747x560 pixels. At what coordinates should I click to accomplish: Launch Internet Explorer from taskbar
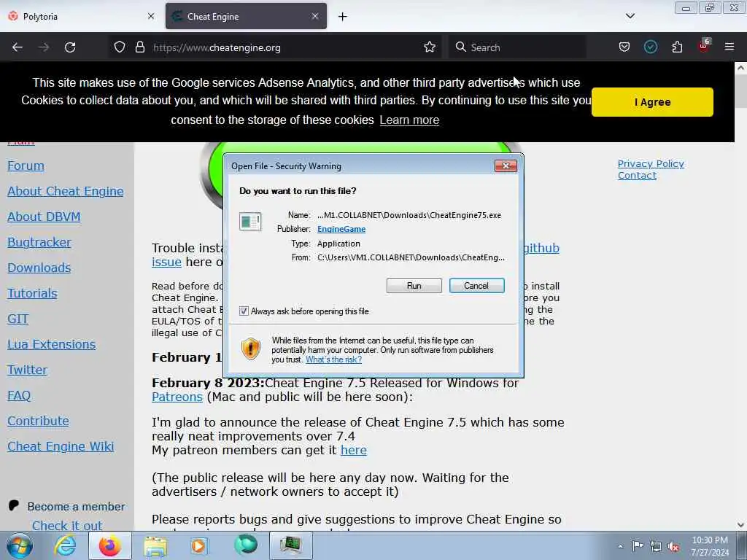tap(65, 545)
